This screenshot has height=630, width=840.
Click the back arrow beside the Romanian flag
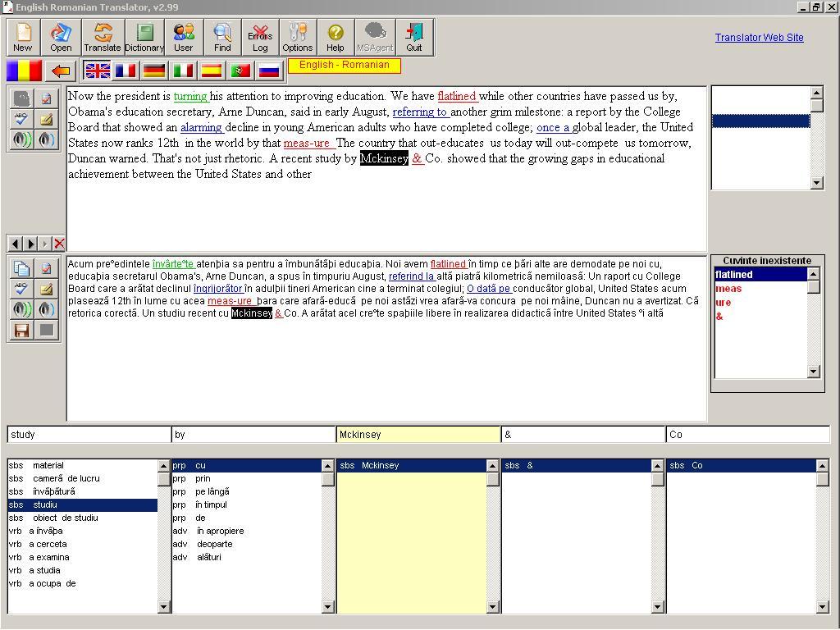click(60, 71)
